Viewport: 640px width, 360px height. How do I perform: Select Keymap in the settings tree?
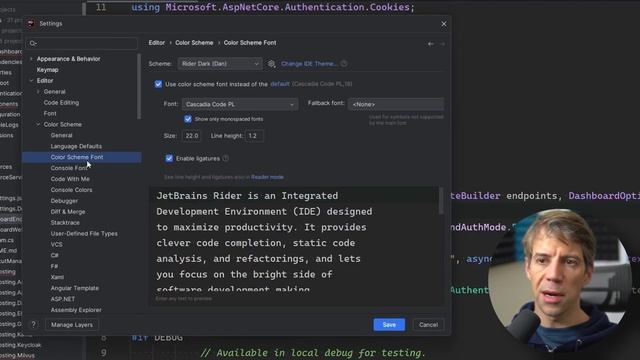tap(47, 70)
